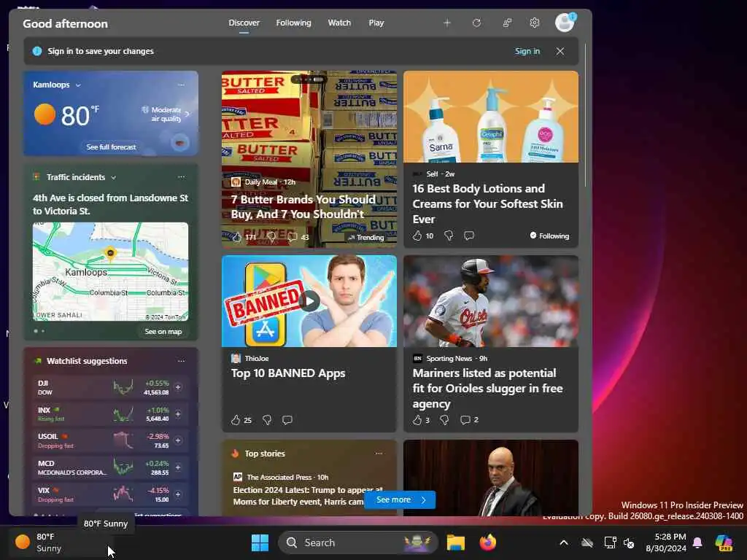Viewport: 747px width, 560px height.
Task: Open the Trending tag on butter article
Action: tap(365, 237)
